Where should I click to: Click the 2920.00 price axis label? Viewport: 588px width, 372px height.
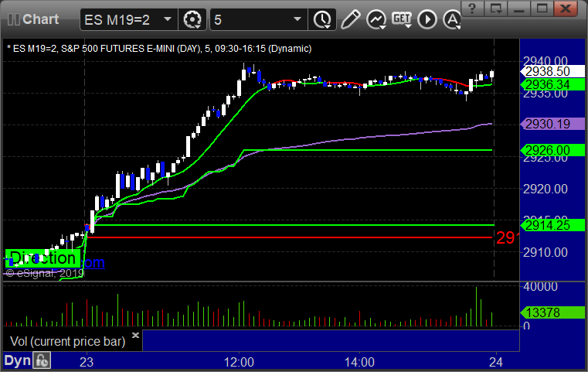coord(546,189)
